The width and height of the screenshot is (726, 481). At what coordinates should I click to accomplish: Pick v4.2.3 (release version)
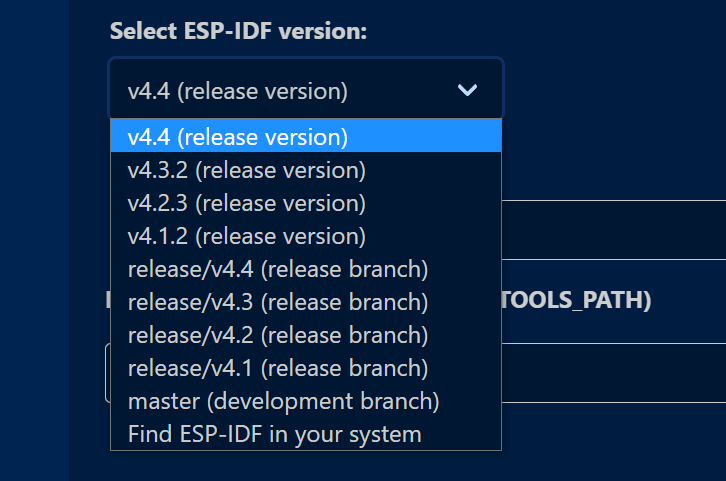pos(306,203)
